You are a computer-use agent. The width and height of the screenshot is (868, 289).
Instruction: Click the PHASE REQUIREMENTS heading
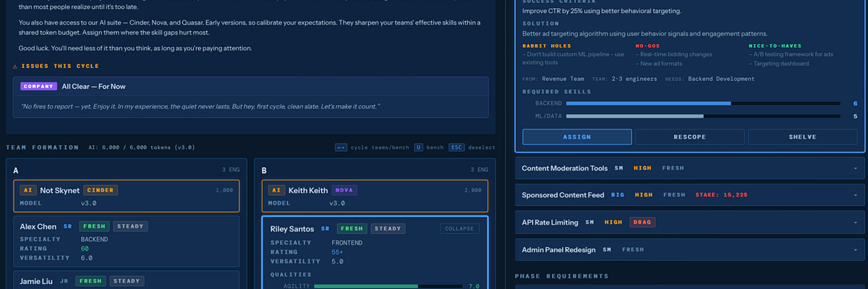pyautogui.click(x=561, y=276)
